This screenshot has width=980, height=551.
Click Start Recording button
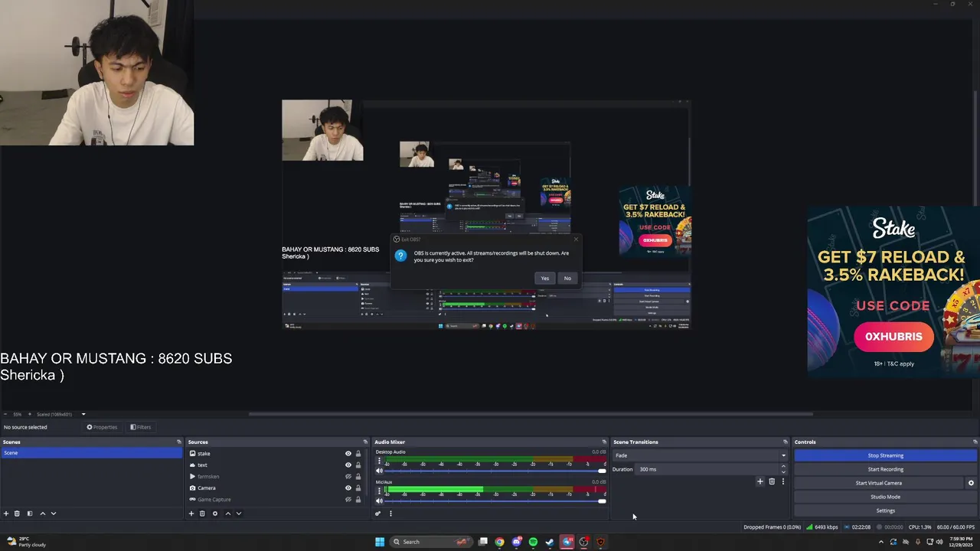coord(885,469)
